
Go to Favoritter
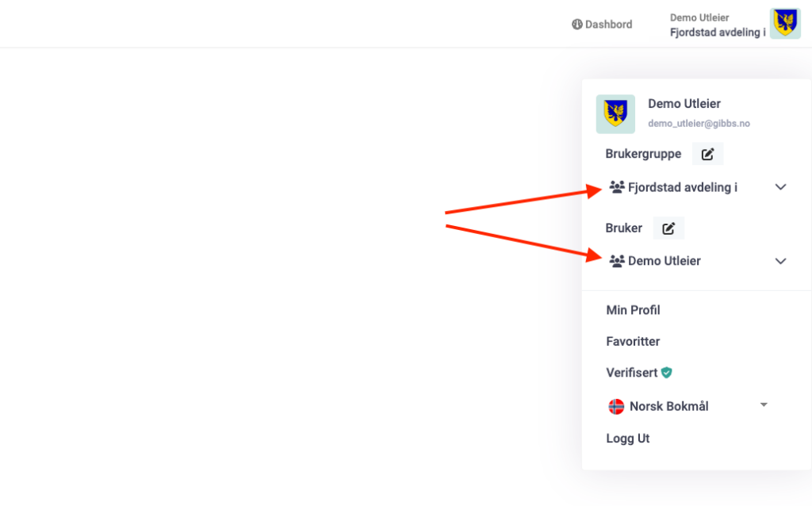(633, 341)
